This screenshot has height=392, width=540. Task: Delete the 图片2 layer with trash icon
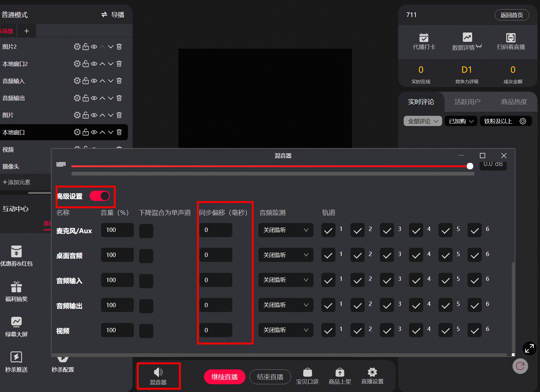coord(119,47)
